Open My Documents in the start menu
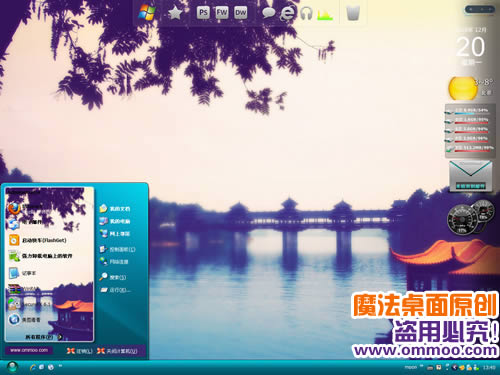Viewport: 500px width, 375px height. coord(115,208)
